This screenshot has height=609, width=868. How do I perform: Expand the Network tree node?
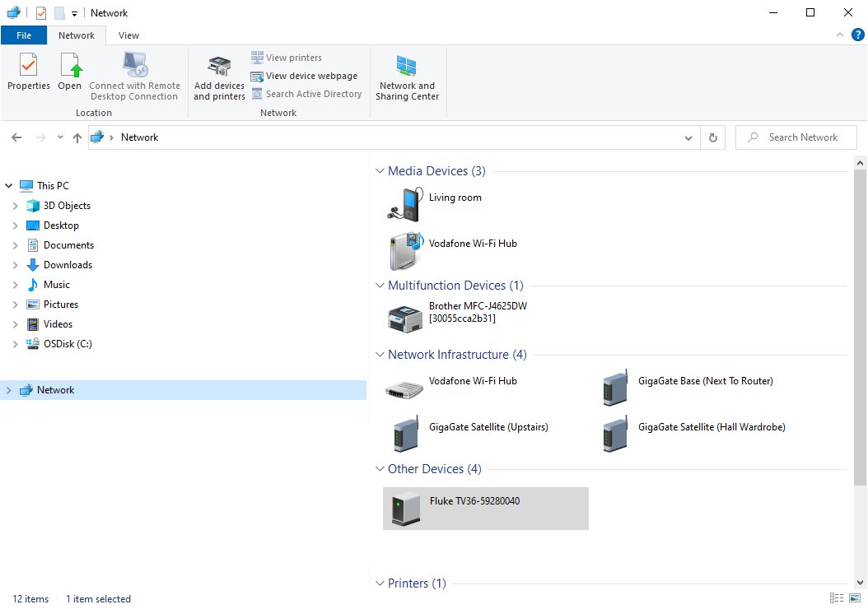coord(9,390)
